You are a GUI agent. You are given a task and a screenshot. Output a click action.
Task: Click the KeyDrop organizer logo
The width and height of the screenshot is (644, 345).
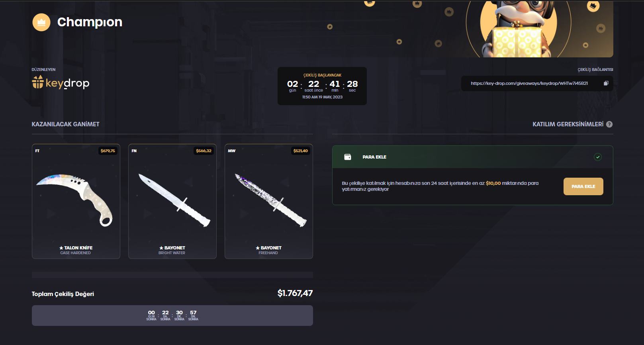(x=61, y=82)
